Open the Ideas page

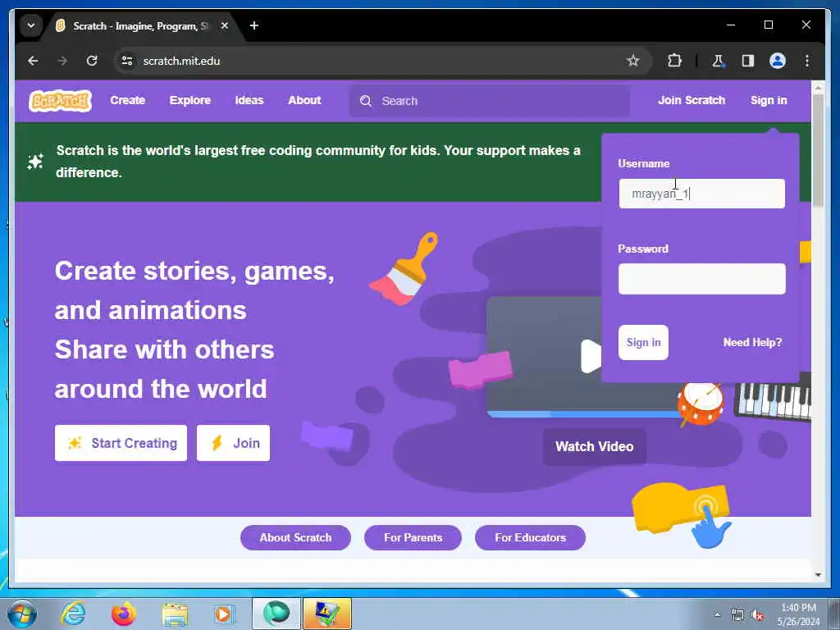249,100
